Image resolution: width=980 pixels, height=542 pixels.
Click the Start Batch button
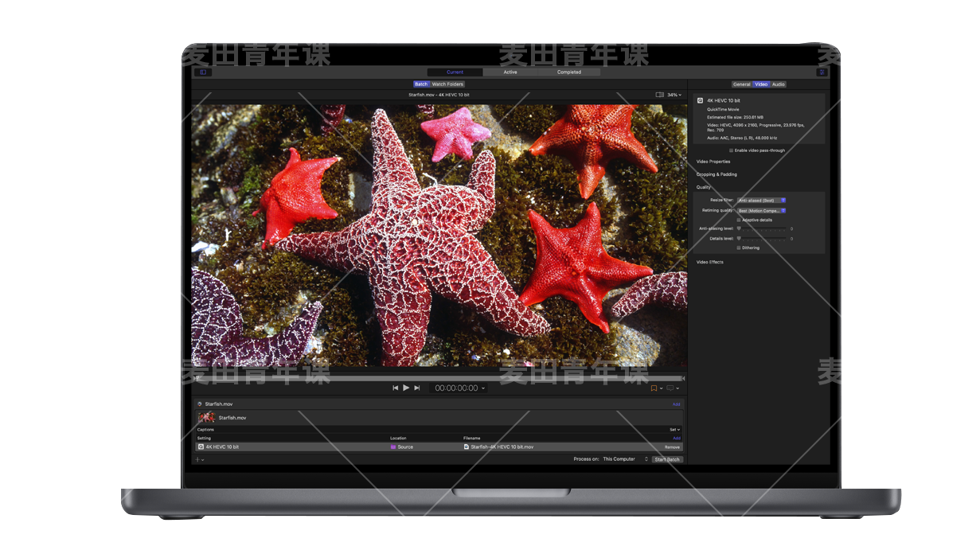click(x=667, y=459)
